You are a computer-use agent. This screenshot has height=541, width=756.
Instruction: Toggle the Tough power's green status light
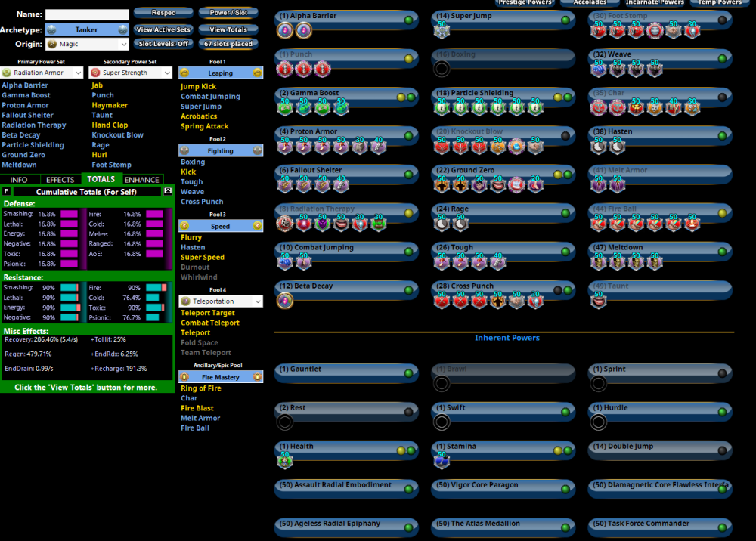pyautogui.click(x=565, y=252)
